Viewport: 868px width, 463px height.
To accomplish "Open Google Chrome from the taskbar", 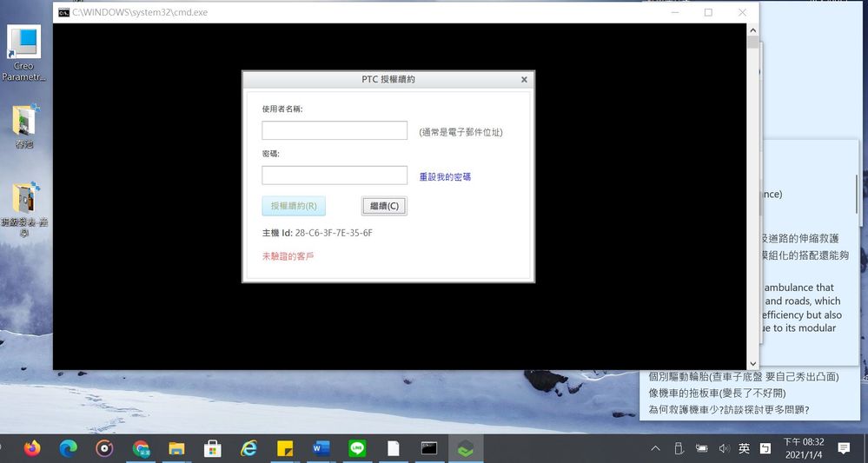I will point(141,448).
